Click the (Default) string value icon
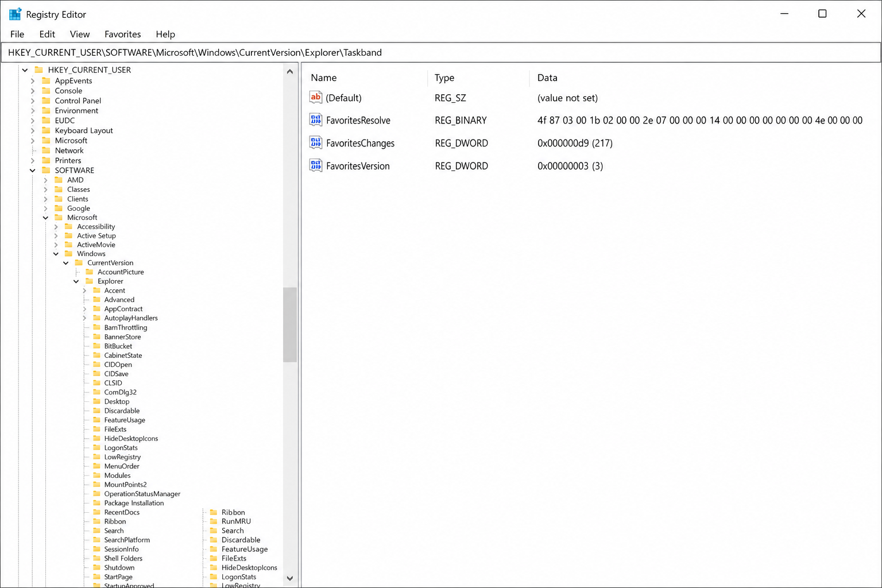Image resolution: width=882 pixels, height=588 pixels. (x=316, y=98)
